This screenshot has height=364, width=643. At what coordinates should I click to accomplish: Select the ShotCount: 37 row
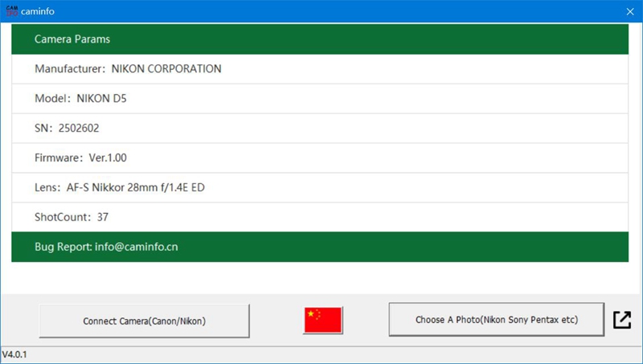(320, 217)
